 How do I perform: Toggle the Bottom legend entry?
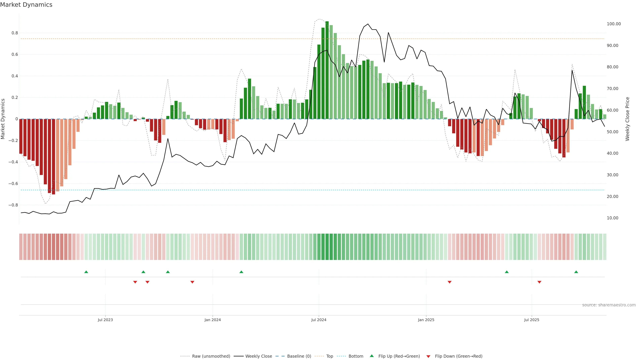pos(356,356)
